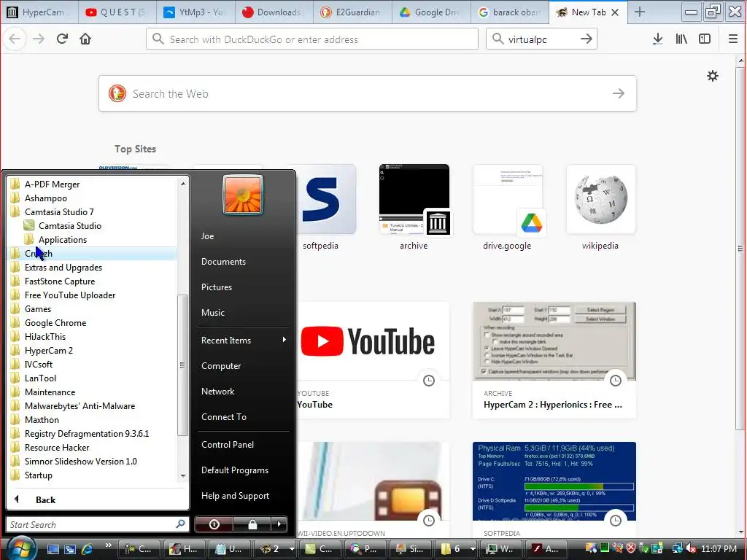Click the clock showing 11:07 PM
Viewport: 747px width, 560px height.
tap(719, 548)
